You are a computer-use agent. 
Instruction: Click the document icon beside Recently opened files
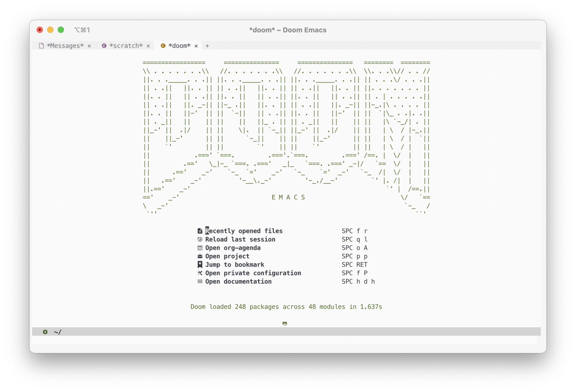200,231
